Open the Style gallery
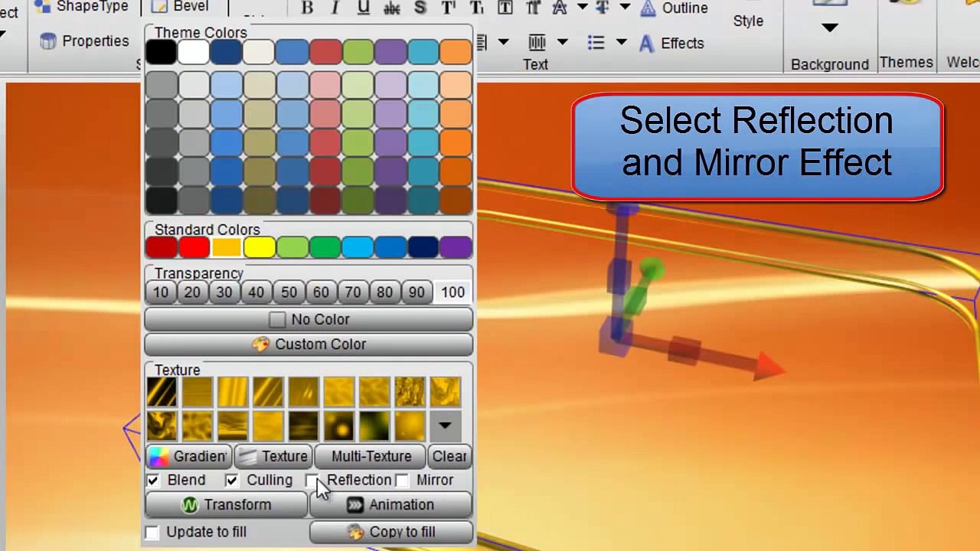Image resolution: width=980 pixels, height=551 pixels. 748,21
